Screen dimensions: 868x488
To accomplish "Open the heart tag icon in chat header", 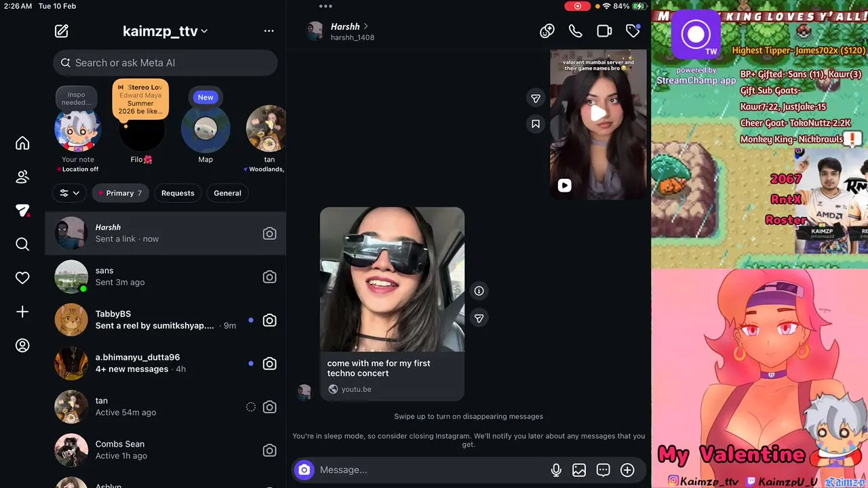I will coord(633,31).
